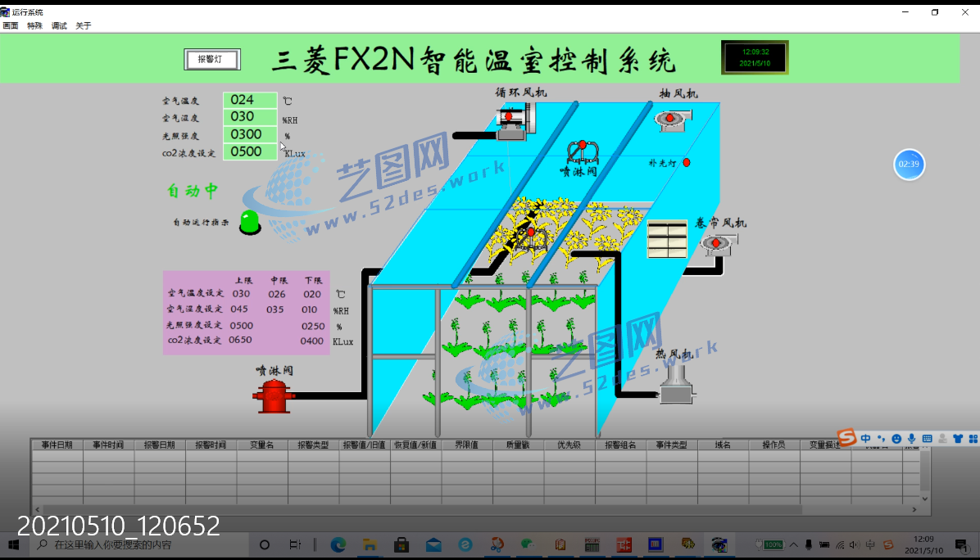The height and width of the screenshot is (560, 980).
Task: Click 空气温度设定 lower limit value 020
Action: click(x=312, y=294)
